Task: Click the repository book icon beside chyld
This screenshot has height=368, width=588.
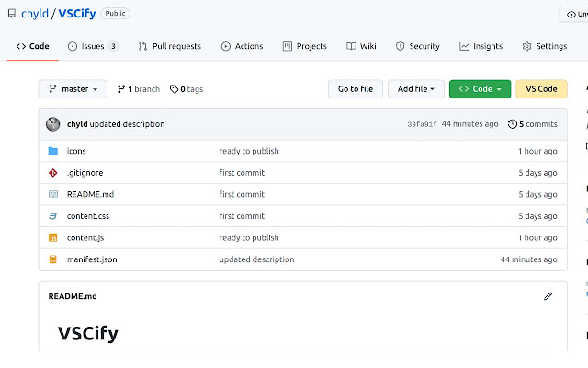Action: pyautogui.click(x=12, y=14)
